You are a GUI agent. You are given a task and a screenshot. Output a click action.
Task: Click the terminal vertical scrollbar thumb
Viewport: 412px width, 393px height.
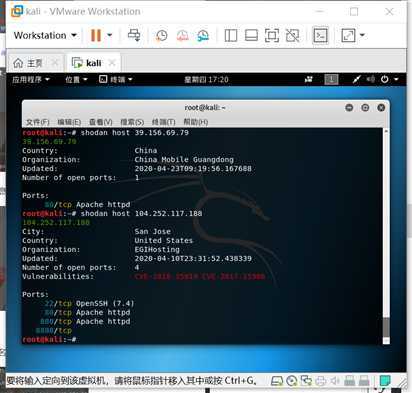386,327
